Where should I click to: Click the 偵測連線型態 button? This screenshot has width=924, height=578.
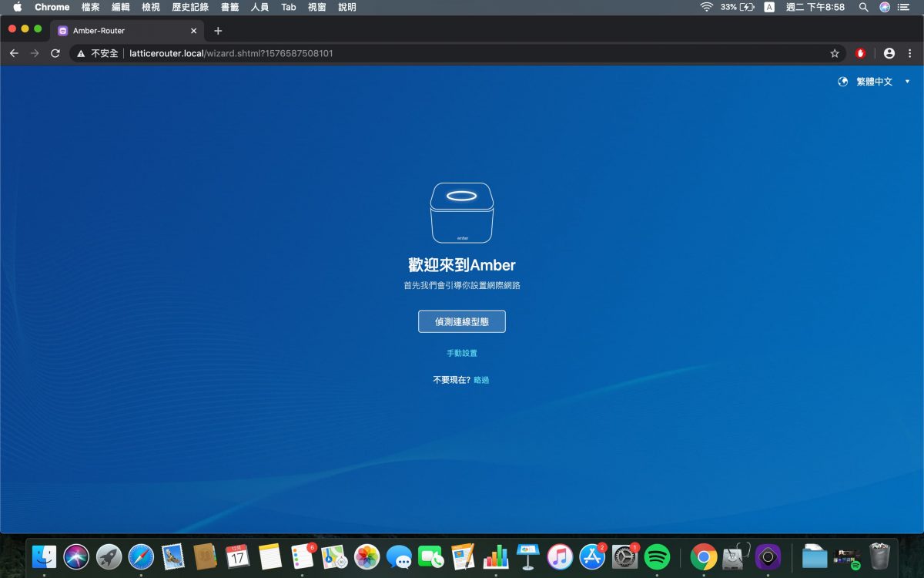pos(462,321)
